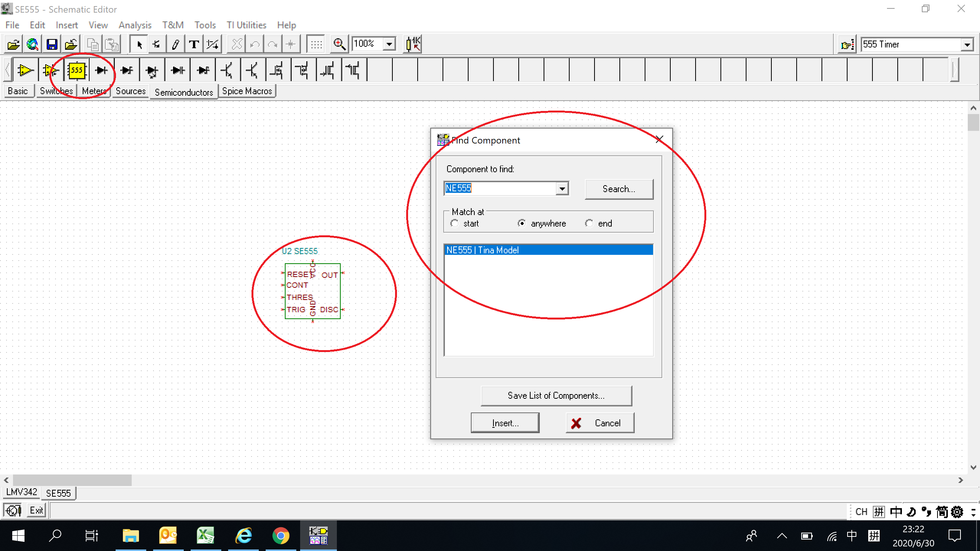Cancel the Find Component dialog
The image size is (980, 551).
click(600, 423)
